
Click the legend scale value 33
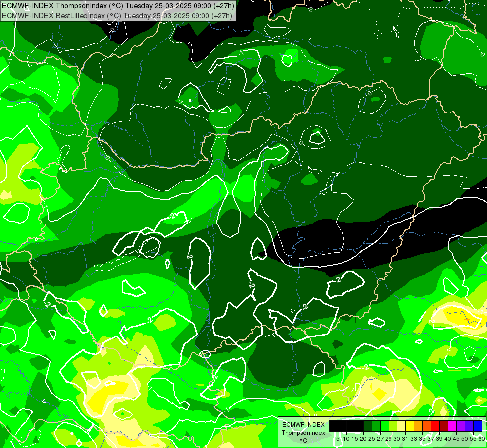click(414, 439)
